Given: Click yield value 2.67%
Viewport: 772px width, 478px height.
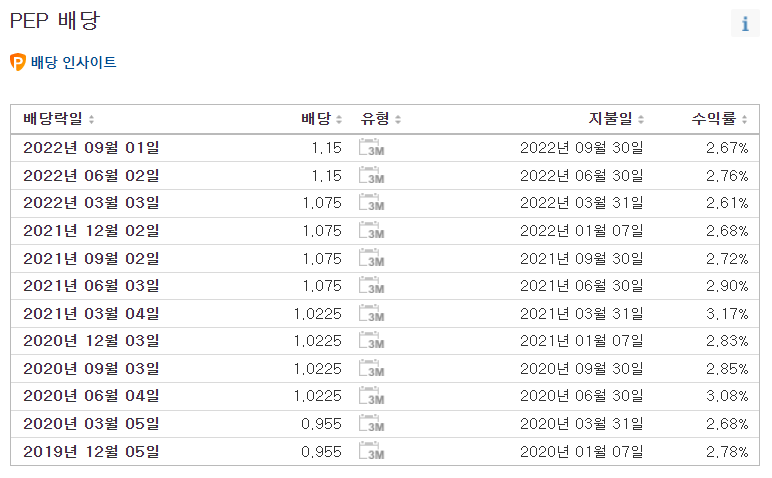Looking at the screenshot, I should 727,148.
